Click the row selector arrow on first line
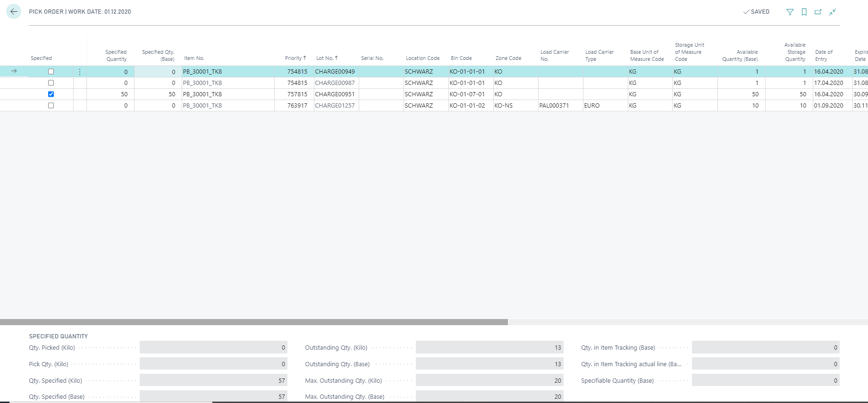The height and width of the screenshot is (403, 868). tap(14, 71)
